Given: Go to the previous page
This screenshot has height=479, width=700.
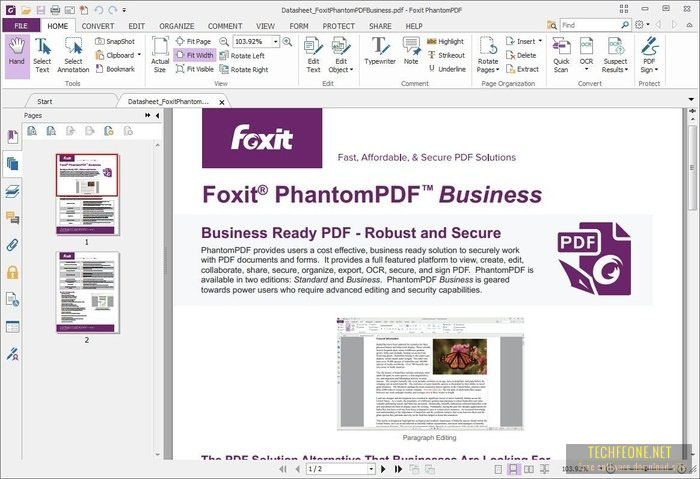Looking at the screenshot, I should coord(297,469).
